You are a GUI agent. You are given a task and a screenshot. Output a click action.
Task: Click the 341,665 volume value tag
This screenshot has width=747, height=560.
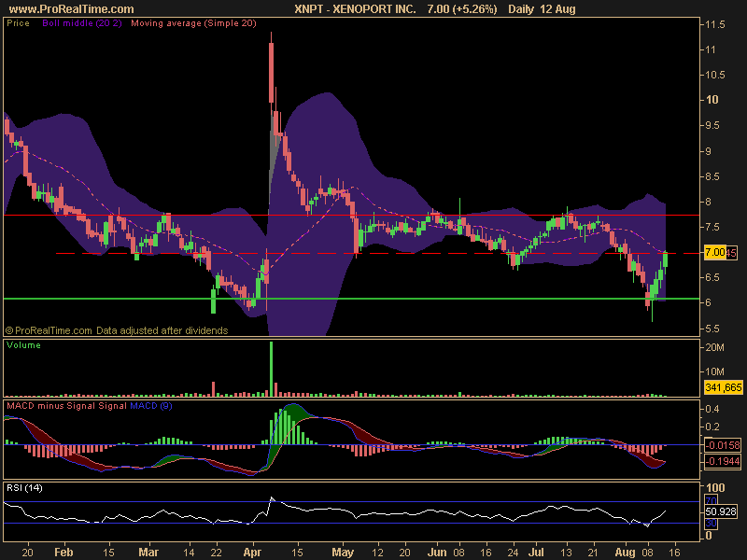[723, 387]
